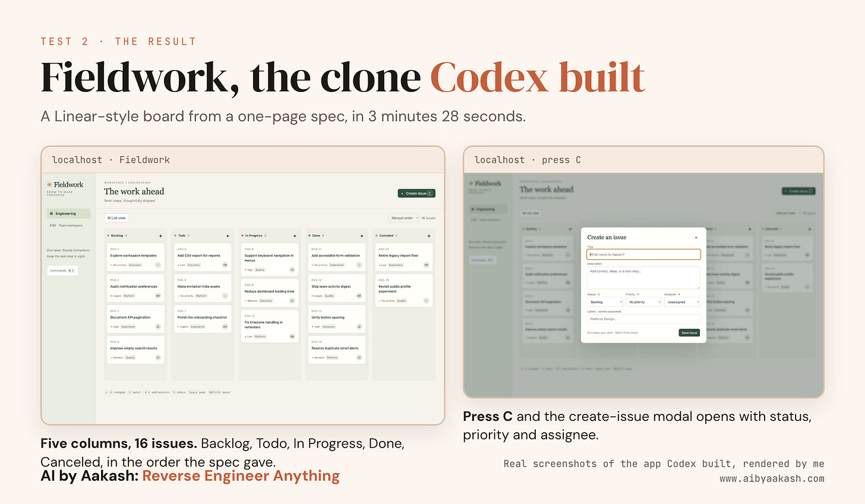Click the Reverse Engineer Anything link text
This screenshot has width=865, height=504.
click(x=241, y=476)
